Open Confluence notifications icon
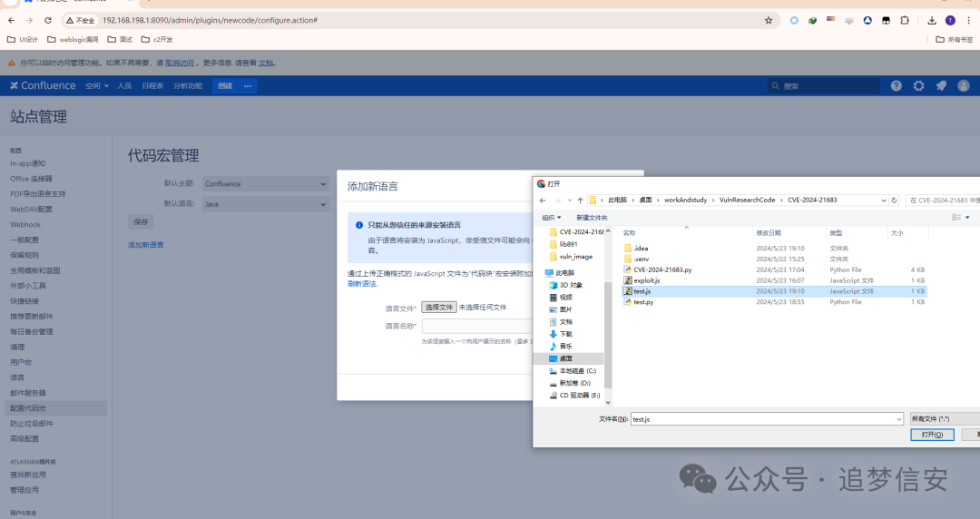This screenshot has height=519, width=980. click(941, 85)
